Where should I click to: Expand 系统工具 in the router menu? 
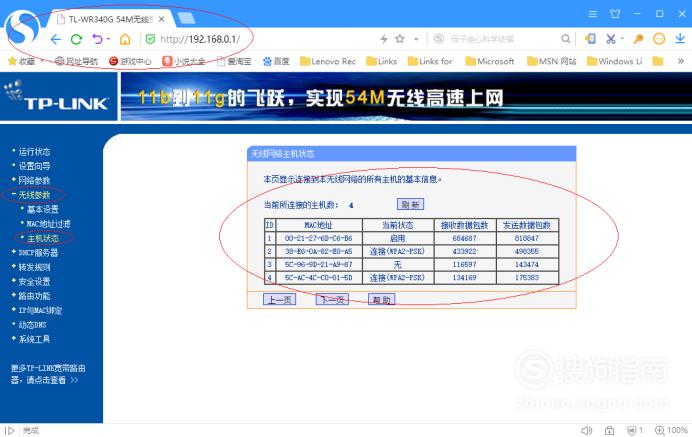click(x=34, y=339)
